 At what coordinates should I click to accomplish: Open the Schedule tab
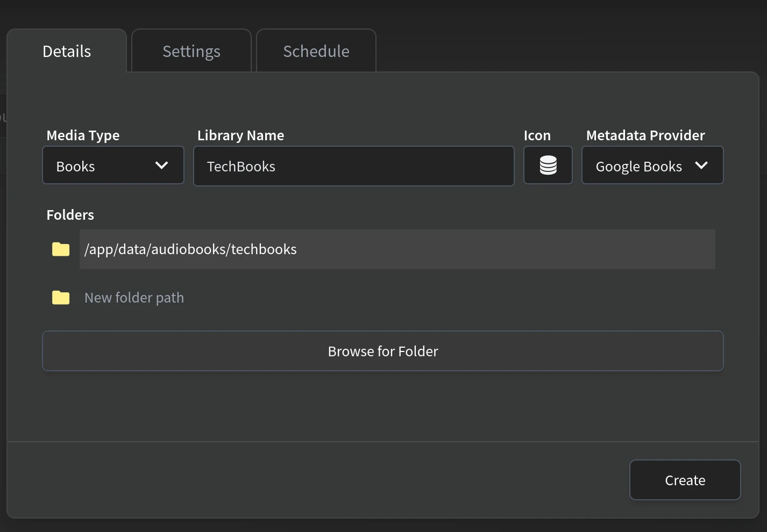pos(316,51)
